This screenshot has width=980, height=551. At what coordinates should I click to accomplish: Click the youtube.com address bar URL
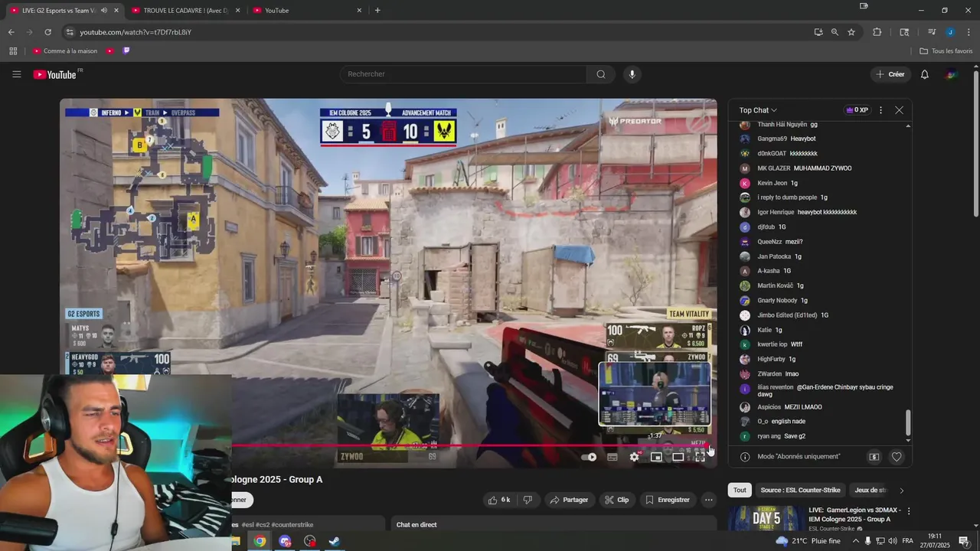pos(136,32)
